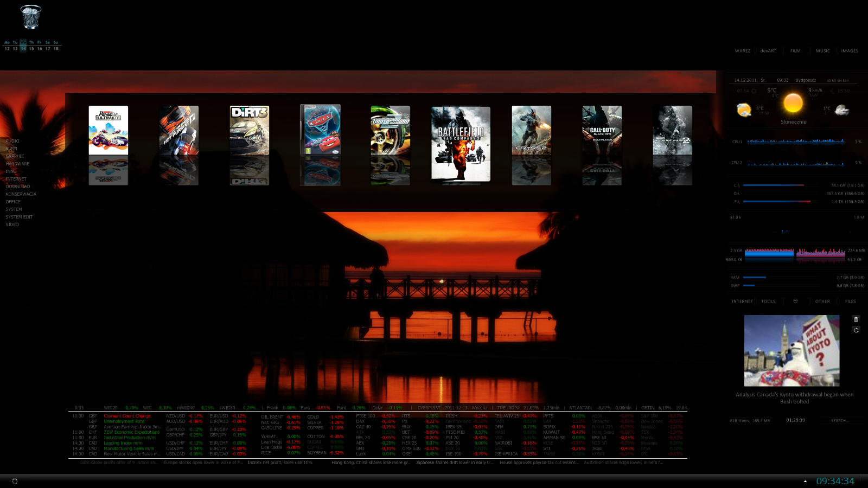Launch the Burnout Paradise Ultimate game cover

pyautogui.click(x=108, y=130)
